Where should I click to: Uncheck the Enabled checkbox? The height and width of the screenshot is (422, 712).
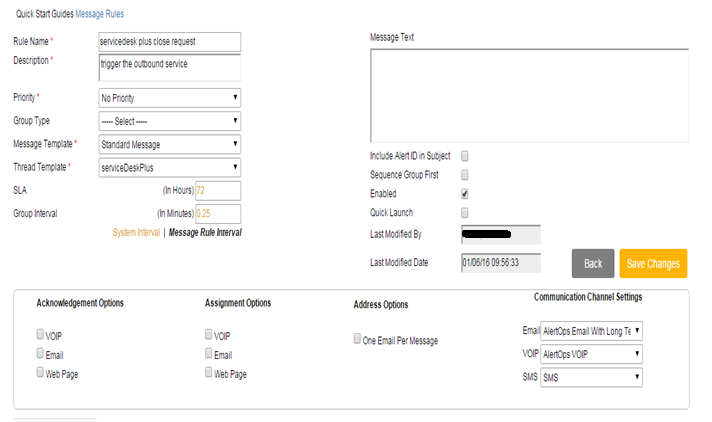[x=465, y=193]
